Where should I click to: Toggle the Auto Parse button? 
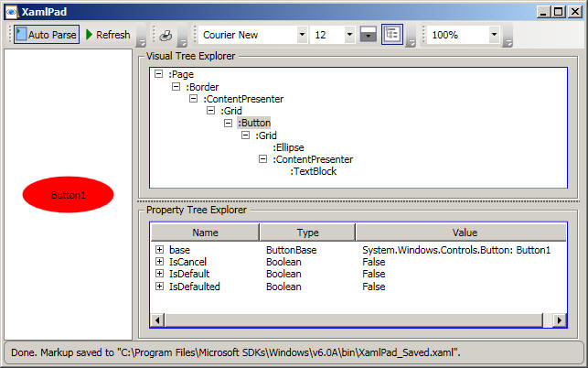(46, 35)
